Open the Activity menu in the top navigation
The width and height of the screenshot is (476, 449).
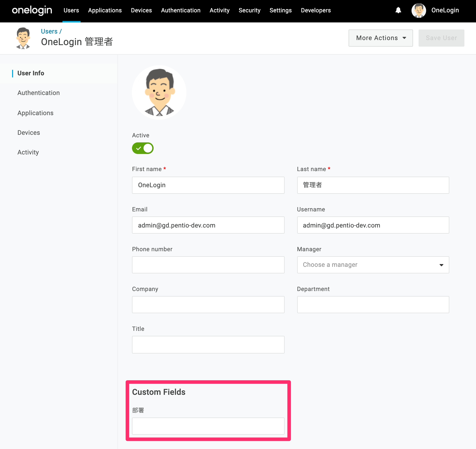click(219, 10)
